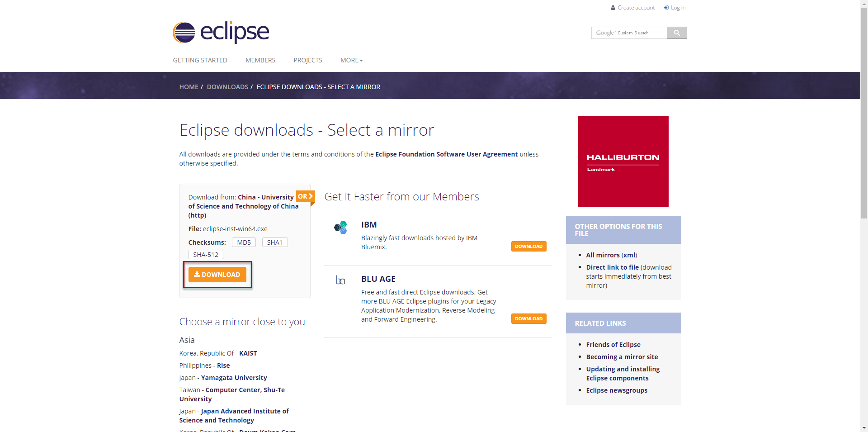
Task: Expand the More dropdown menu
Action: pyautogui.click(x=352, y=60)
